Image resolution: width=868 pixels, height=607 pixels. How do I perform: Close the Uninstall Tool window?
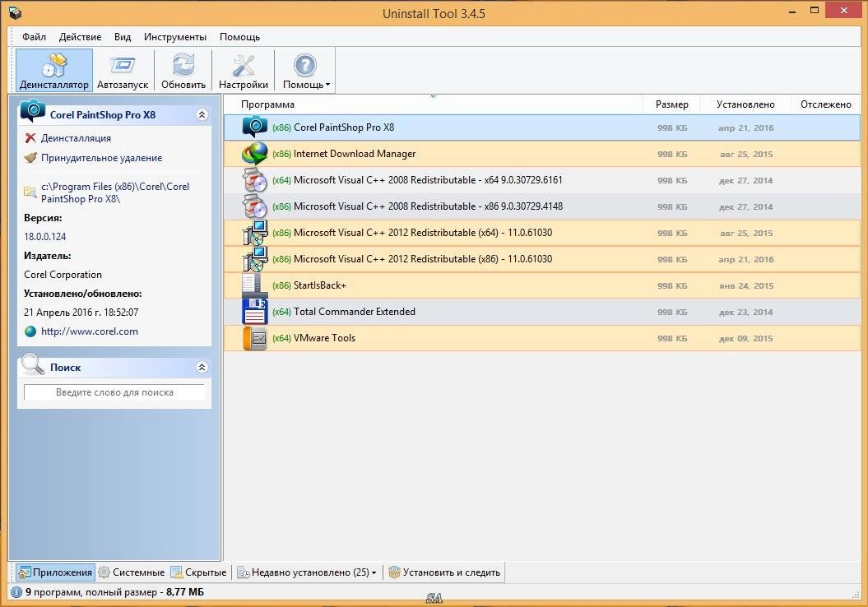(843, 10)
